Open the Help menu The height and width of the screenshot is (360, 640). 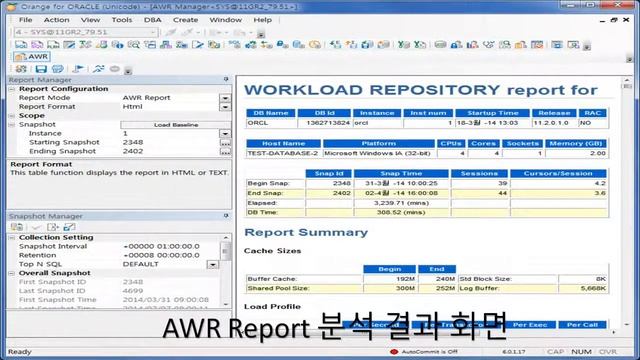coord(262,20)
